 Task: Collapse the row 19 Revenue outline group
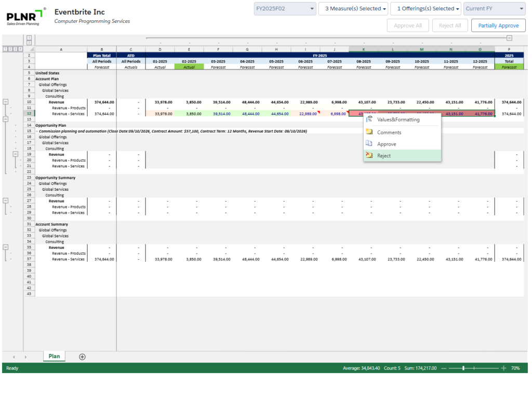point(16,154)
